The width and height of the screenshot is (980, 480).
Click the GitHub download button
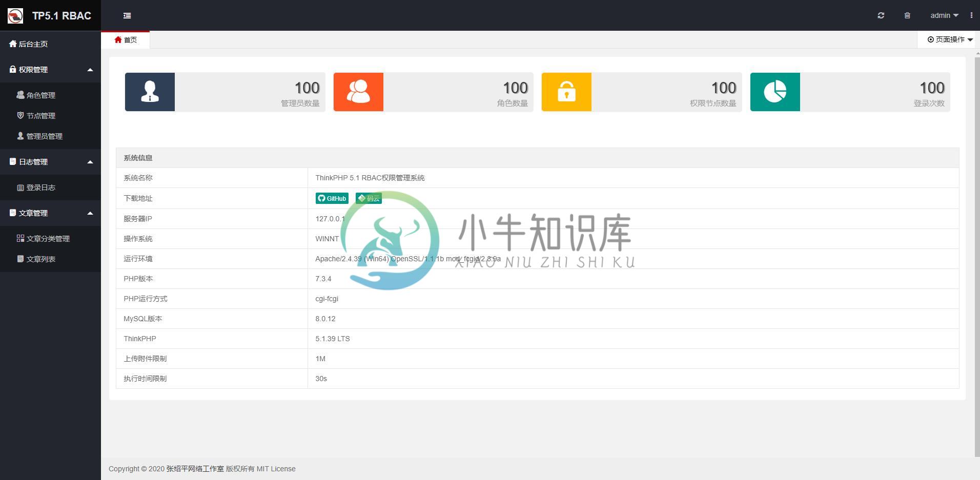tap(332, 198)
